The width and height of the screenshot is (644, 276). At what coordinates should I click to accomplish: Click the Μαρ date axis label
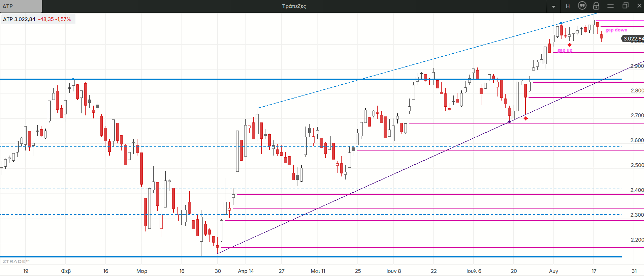coord(142,271)
